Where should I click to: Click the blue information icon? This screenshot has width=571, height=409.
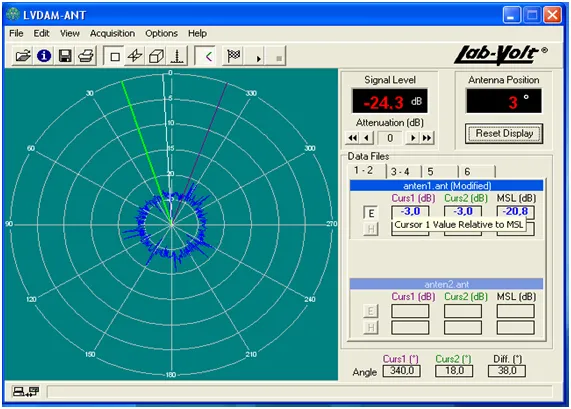click(x=44, y=56)
